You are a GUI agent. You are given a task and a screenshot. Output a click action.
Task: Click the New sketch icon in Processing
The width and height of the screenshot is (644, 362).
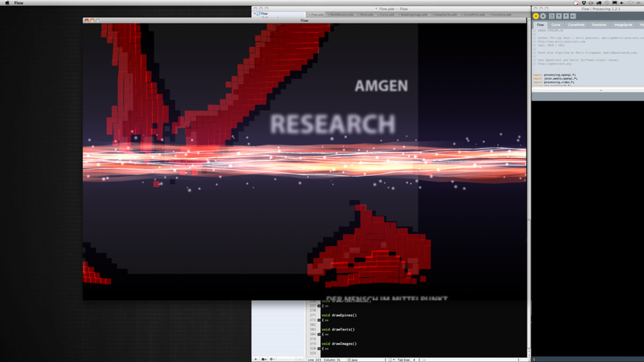tap(552, 16)
